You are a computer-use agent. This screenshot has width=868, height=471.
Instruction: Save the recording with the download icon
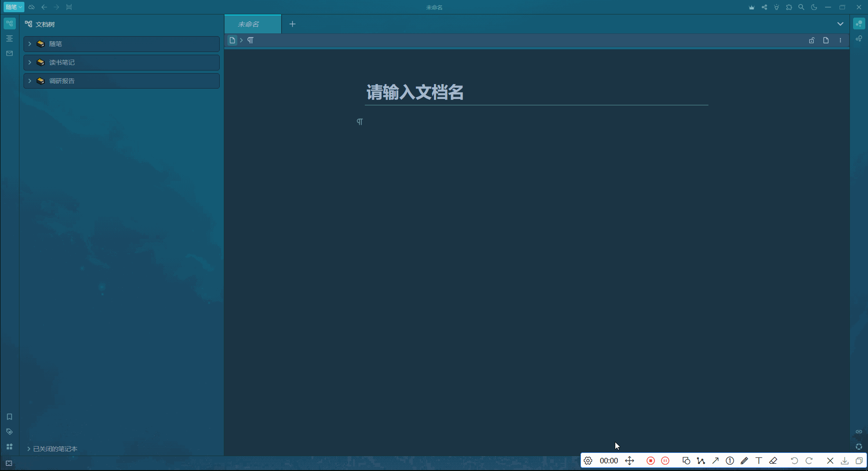point(844,461)
